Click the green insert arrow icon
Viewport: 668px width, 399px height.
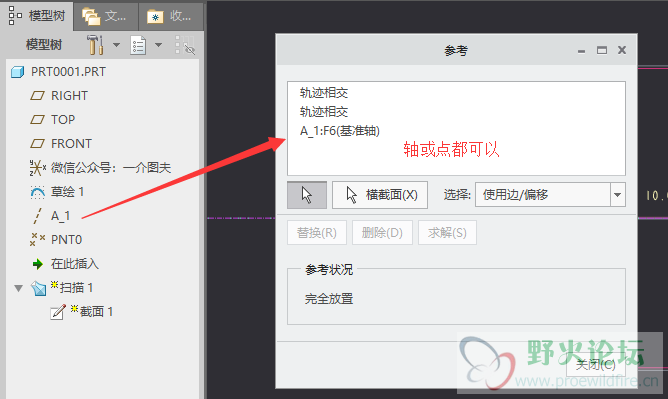38,264
